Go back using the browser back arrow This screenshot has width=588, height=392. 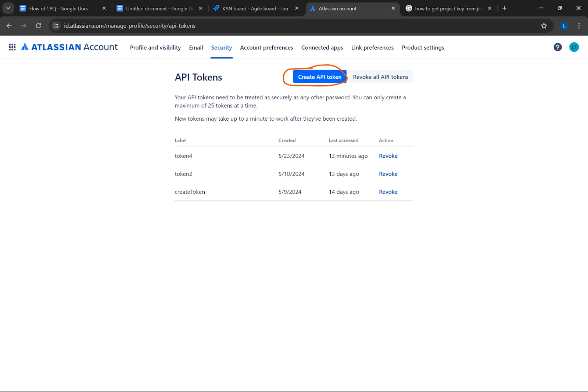pyautogui.click(x=9, y=26)
